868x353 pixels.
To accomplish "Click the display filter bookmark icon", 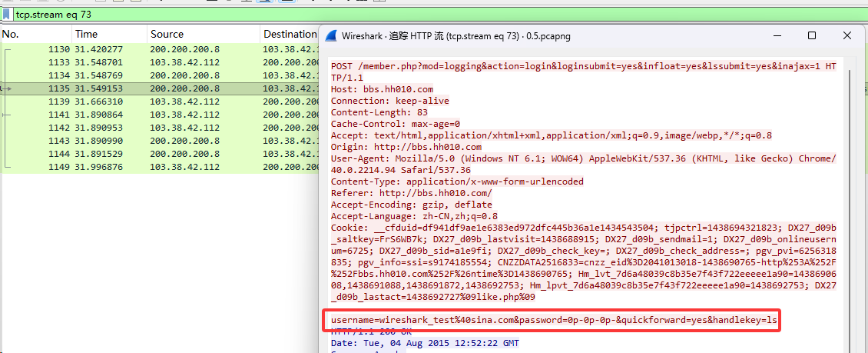I will click(x=6, y=13).
